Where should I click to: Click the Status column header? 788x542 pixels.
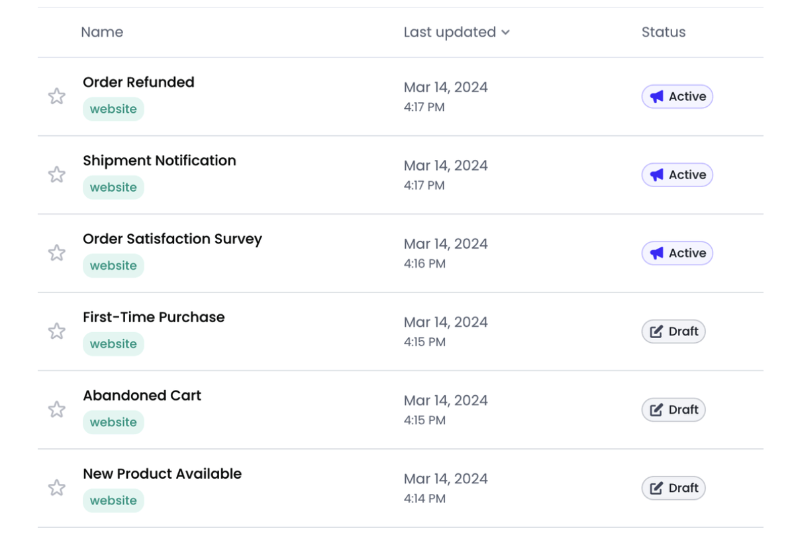click(663, 32)
